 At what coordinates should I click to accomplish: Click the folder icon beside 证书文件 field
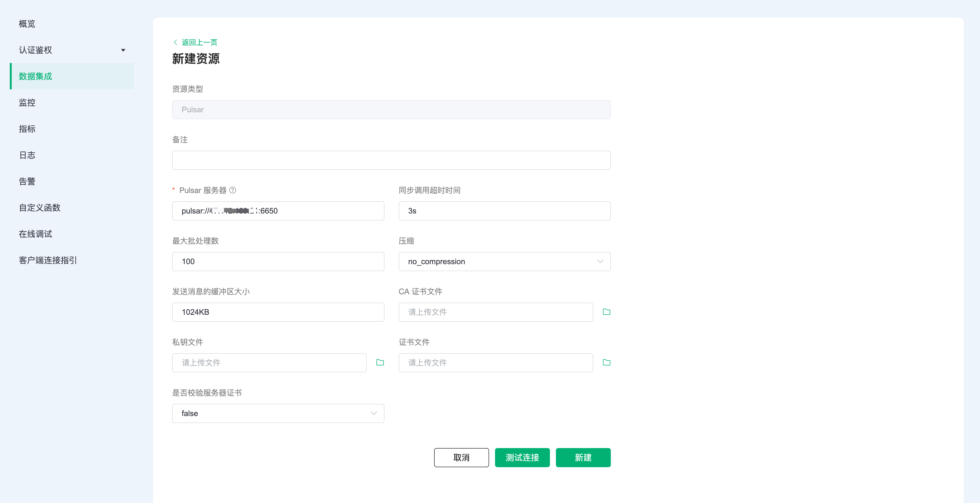point(607,362)
